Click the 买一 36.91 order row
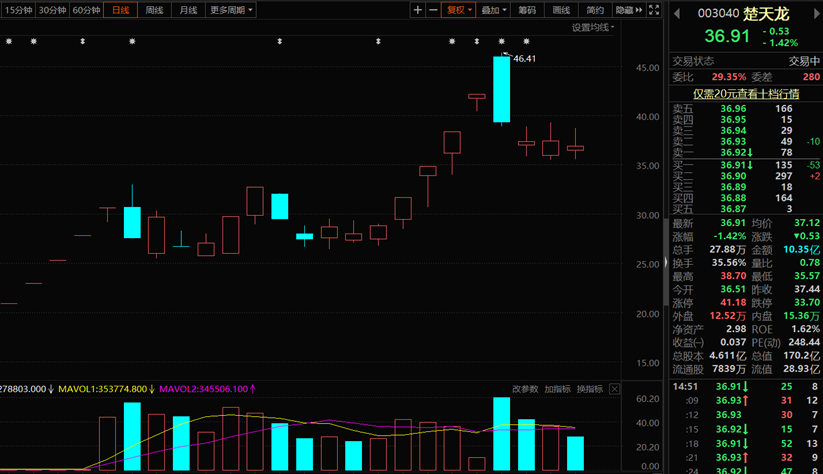This screenshot has width=823, height=474. tap(746, 165)
